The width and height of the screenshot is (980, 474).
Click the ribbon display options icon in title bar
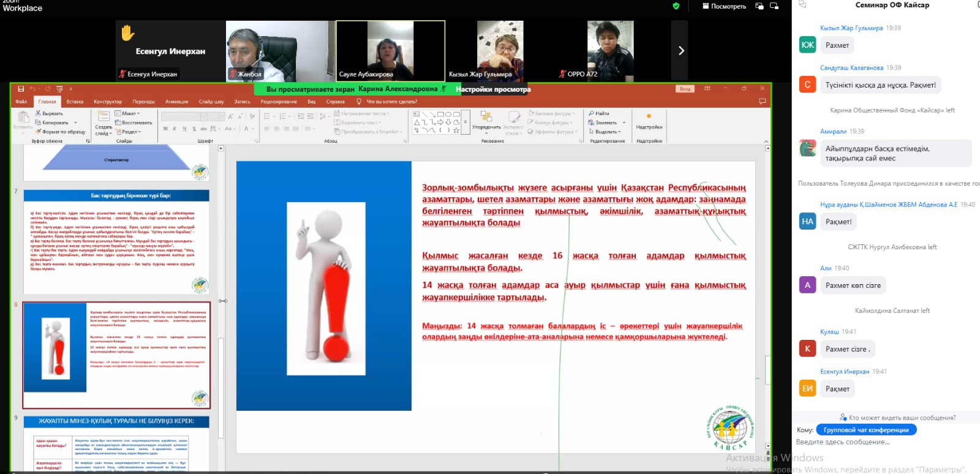[x=707, y=89]
